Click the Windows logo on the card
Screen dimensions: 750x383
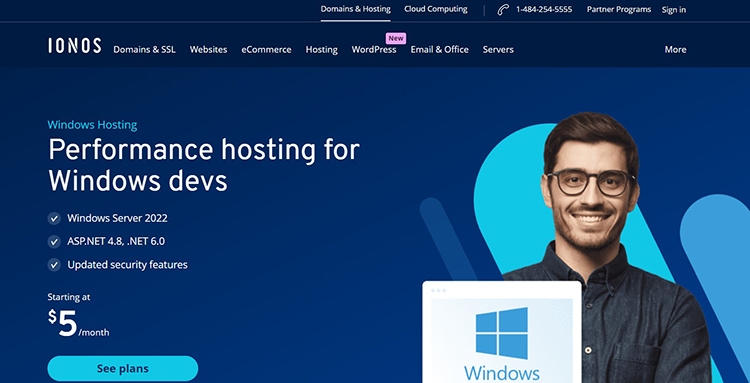click(x=501, y=333)
